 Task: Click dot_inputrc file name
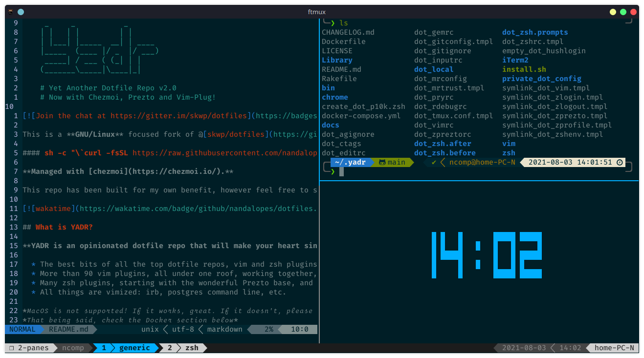coord(438,60)
